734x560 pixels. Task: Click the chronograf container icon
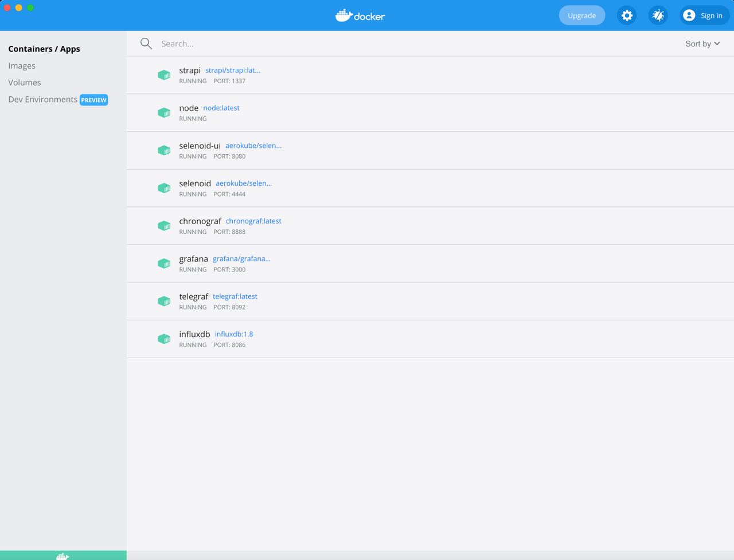(164, 226)
